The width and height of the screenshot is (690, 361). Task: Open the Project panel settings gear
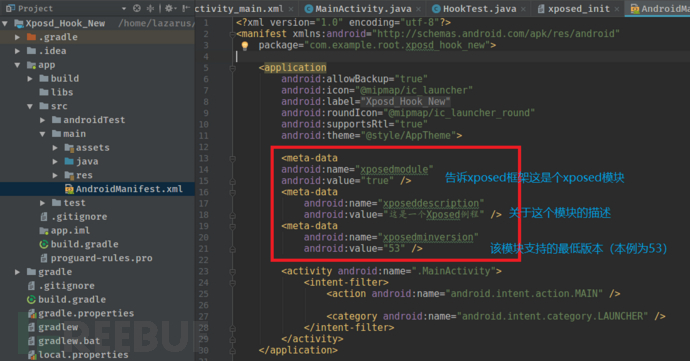[x=169, y=8]
